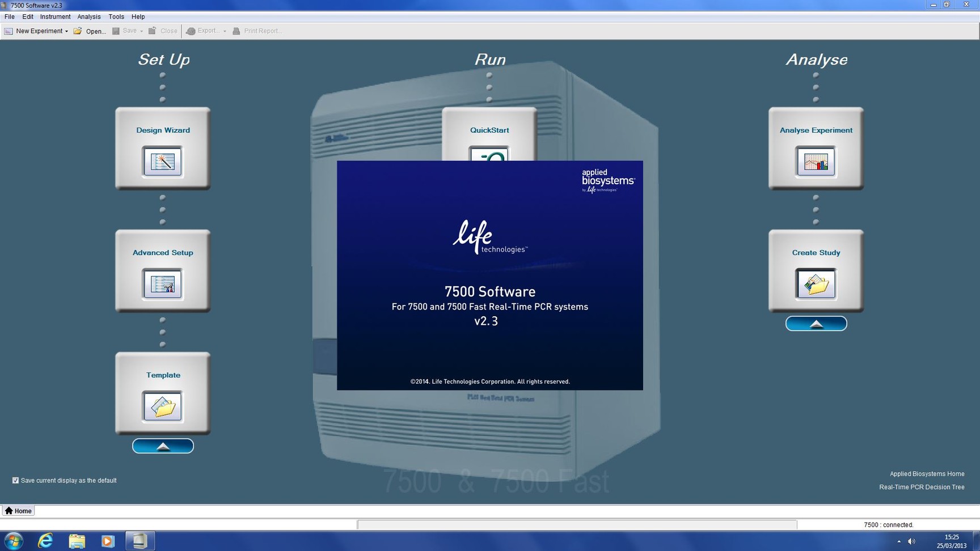980x551 pixels.
Task: Open Analyse Experiment chart icon
Action: tap(816, 162)
